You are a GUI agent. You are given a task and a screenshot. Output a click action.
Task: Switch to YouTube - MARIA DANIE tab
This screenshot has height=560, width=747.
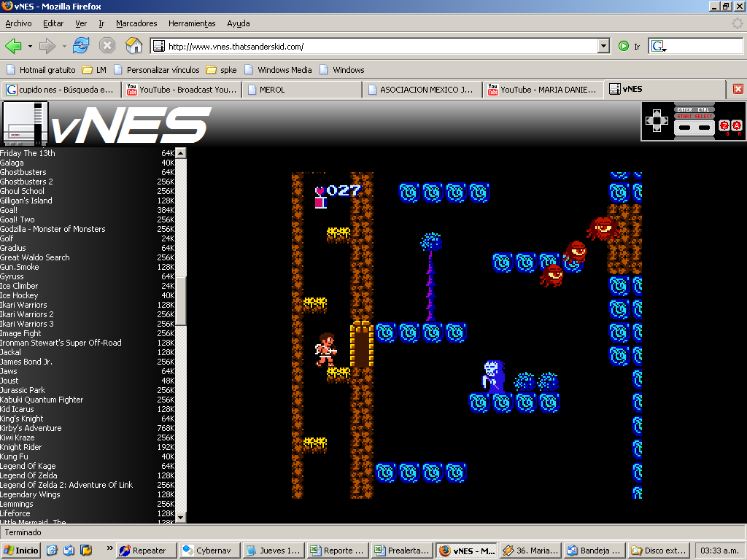pyautogui.click(x=543, y=90)
